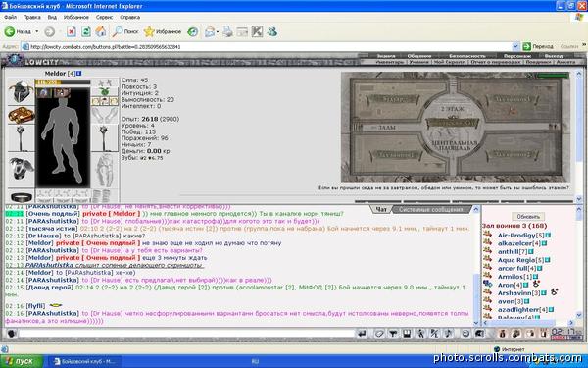Click player Air-Prodigy in the user list
This screenshot has height=368, width=588.
click(516, 236)
